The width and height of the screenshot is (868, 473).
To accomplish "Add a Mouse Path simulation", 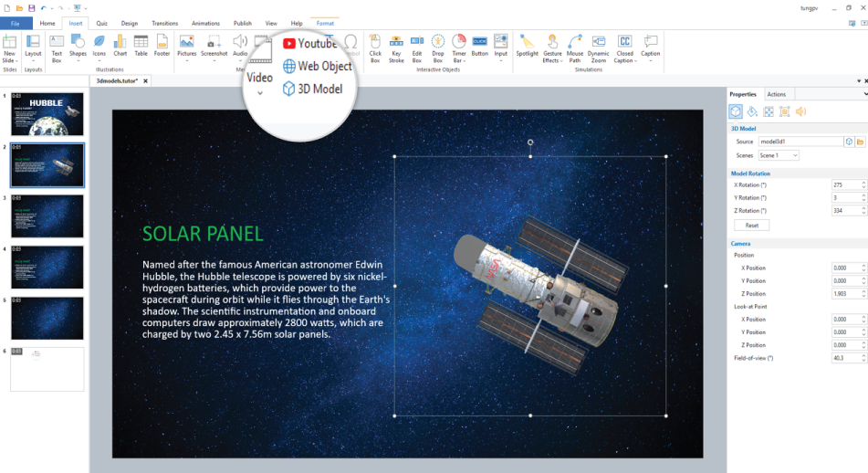I will coord(575,48).
